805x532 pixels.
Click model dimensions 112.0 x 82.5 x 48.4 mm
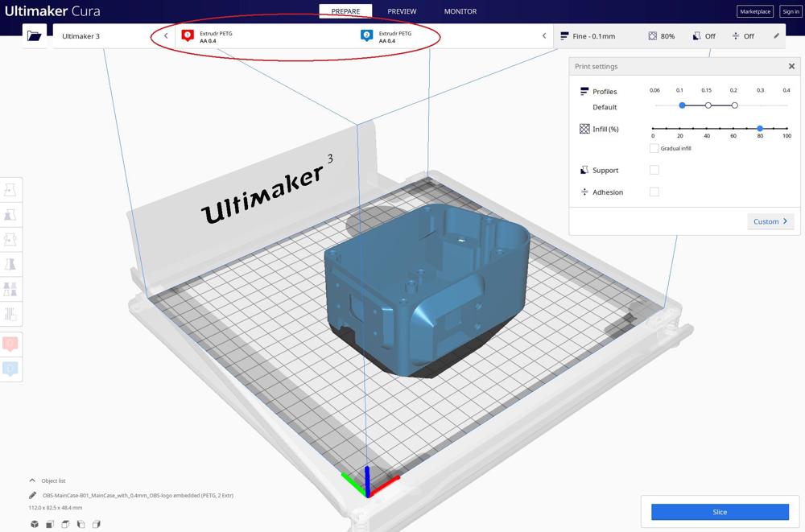pyautogui.click(x=56, y=508)
